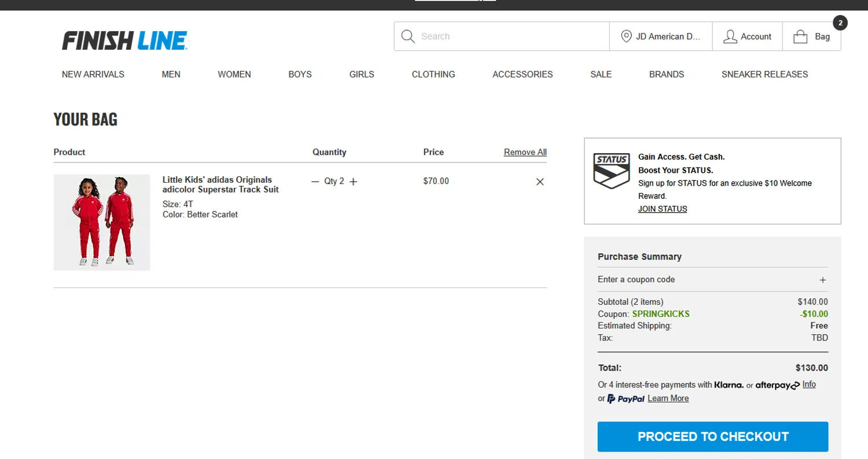This screenshot has height=459, width=868.
Task: Open the SALE menu
Action: point(601,74)
